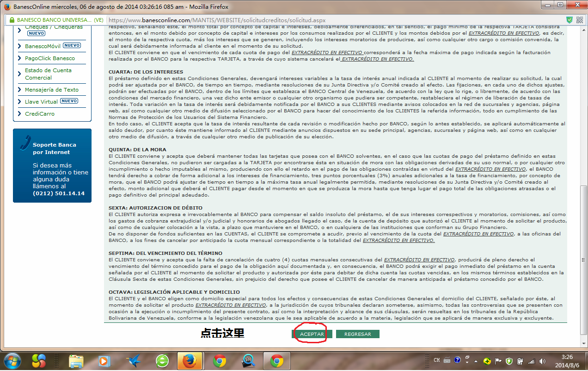Image resolution: width=588 pixels, height=371 pixels.
Task: Open the media player taskbar icon
Action: [x=105, y=361]
